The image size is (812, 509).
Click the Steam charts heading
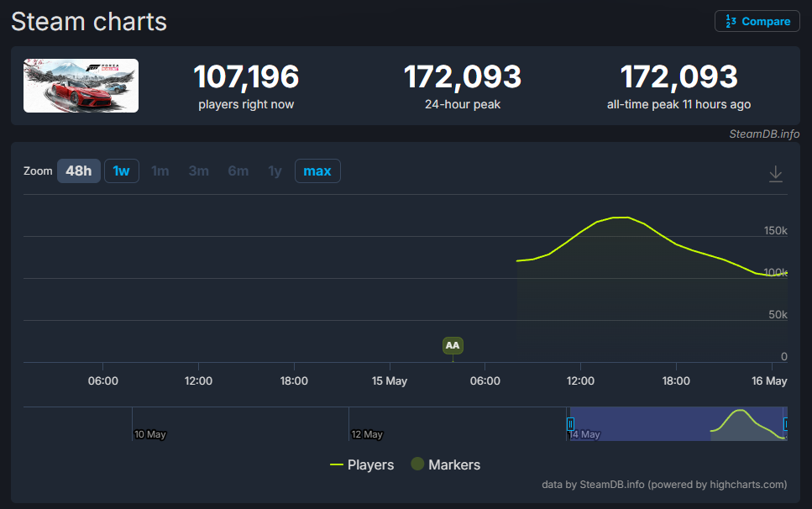89,22
